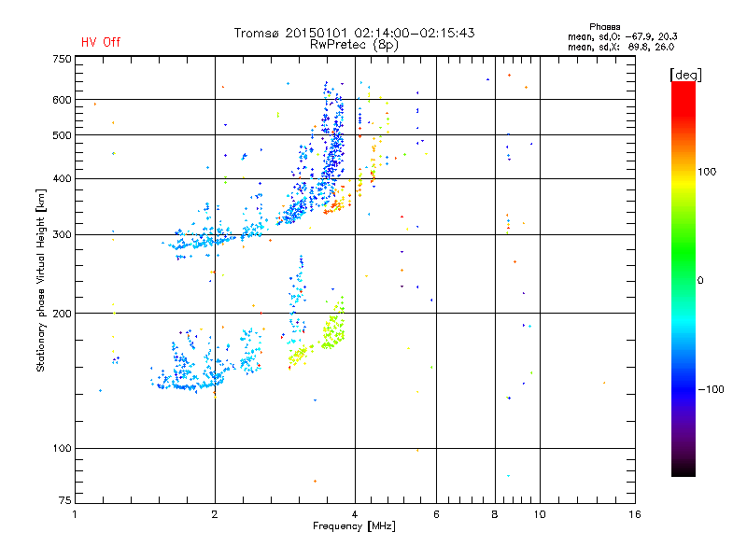This screenshot has width=747, height=560.
Task: Select the 'mean, sd,X: 89.8, 26.0' line
Action: click(x=621, y=47)
